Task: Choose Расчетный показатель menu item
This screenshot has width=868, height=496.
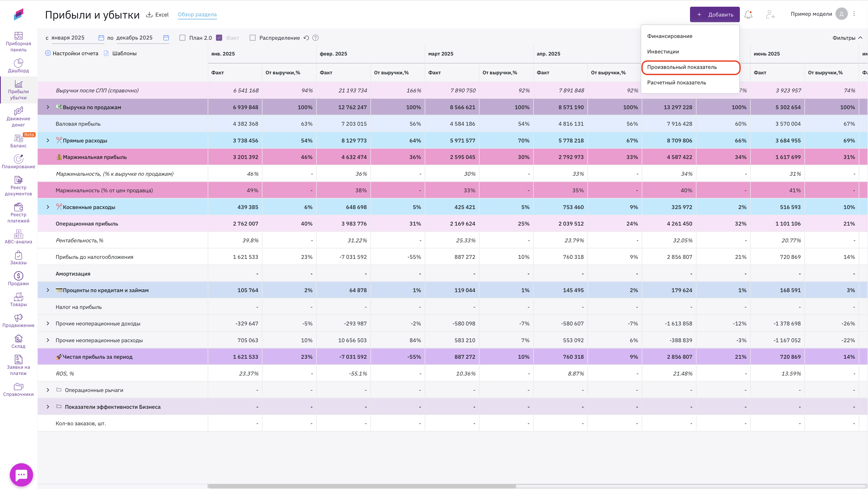Action: (x=676, y=83)
